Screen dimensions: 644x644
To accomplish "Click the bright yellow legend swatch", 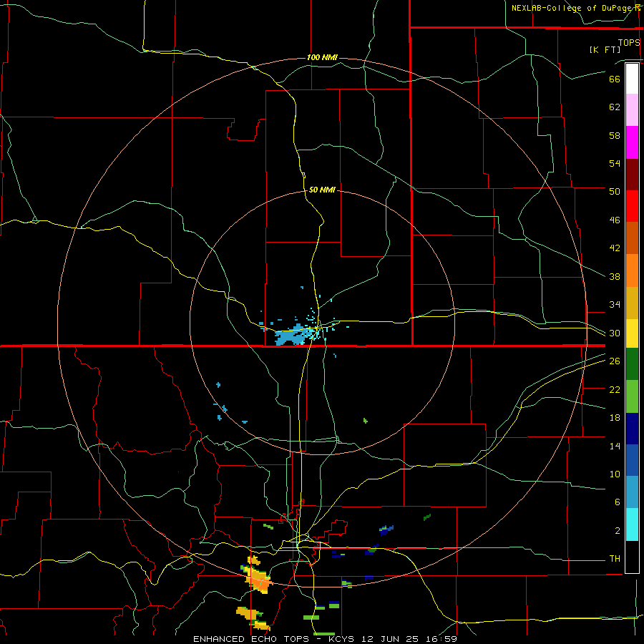I will (632, 333).
